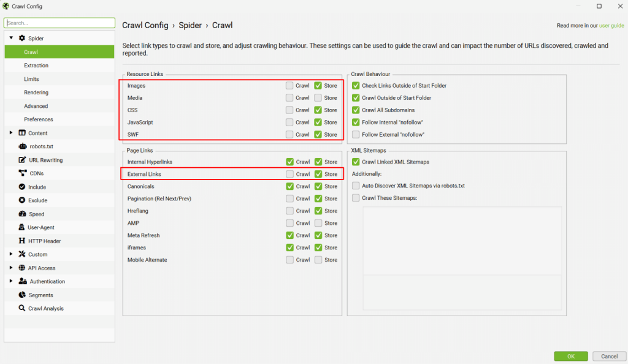Expand the Authentication tree section
The image size is (628, 364).
(11, 281)
